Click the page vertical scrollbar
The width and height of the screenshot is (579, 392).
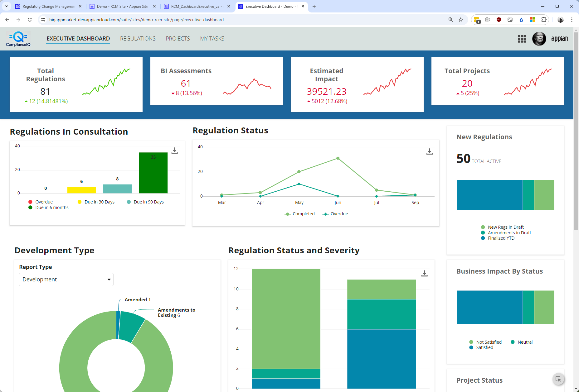click(x=576, y=131)
